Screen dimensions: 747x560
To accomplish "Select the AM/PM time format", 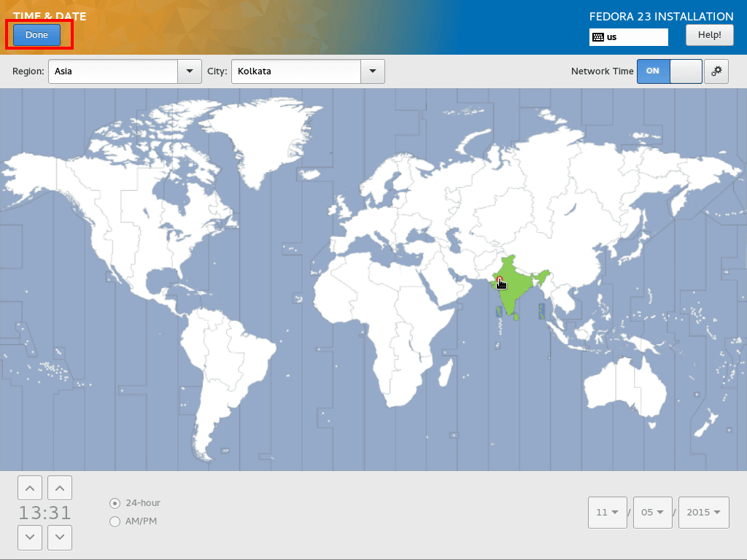I will [x=115, y=521].
